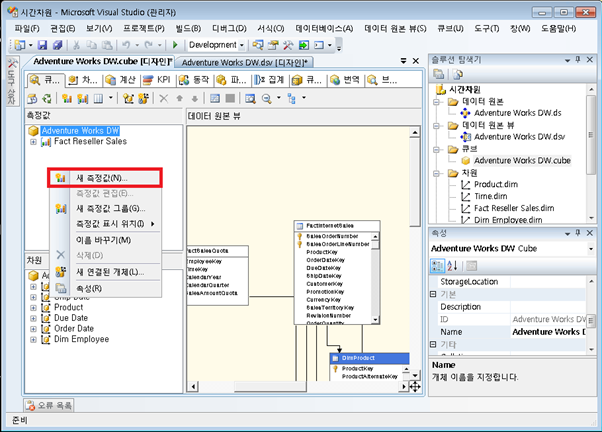Open the 파일(F) menu
Screen dimensions: 602x432
pos(26,28)
